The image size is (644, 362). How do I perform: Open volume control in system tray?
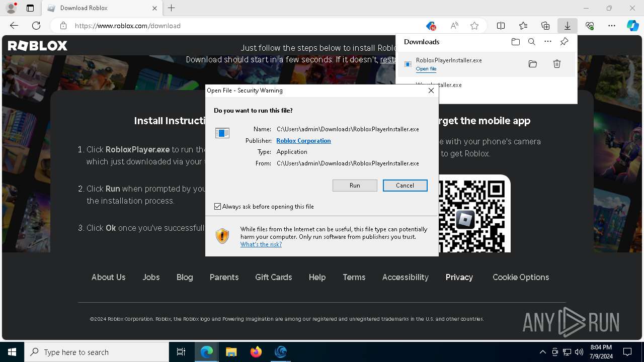(579, 352)
